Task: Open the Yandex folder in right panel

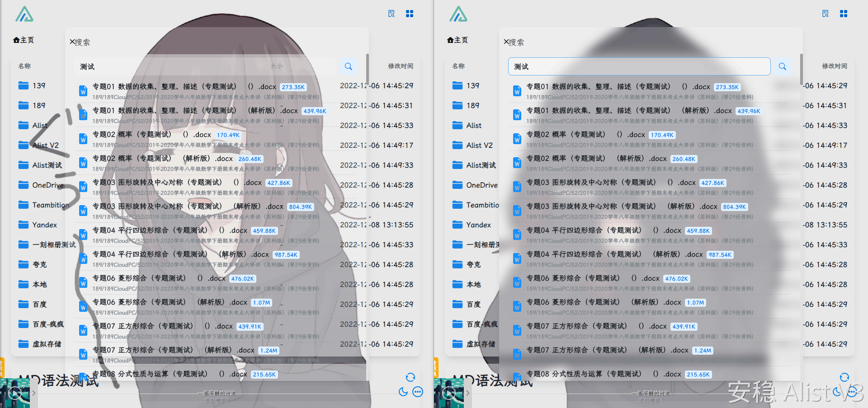Action: coord(478,225)
